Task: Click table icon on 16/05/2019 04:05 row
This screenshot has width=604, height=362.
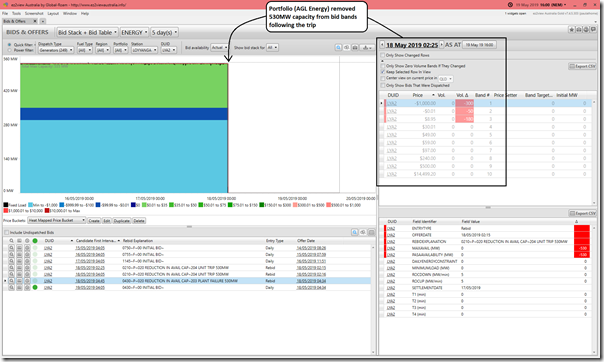Action: click(19, 255)
